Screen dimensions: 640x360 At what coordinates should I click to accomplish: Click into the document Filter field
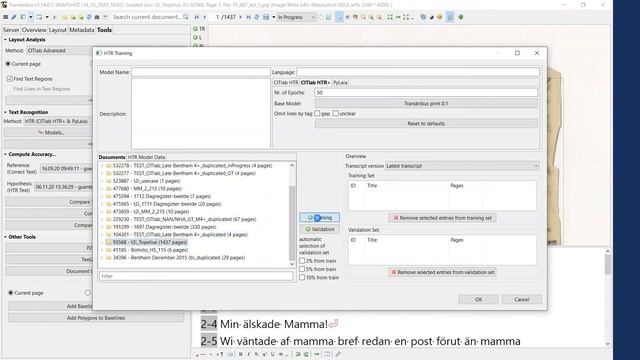pyautogui.click(x=196, y=276)
